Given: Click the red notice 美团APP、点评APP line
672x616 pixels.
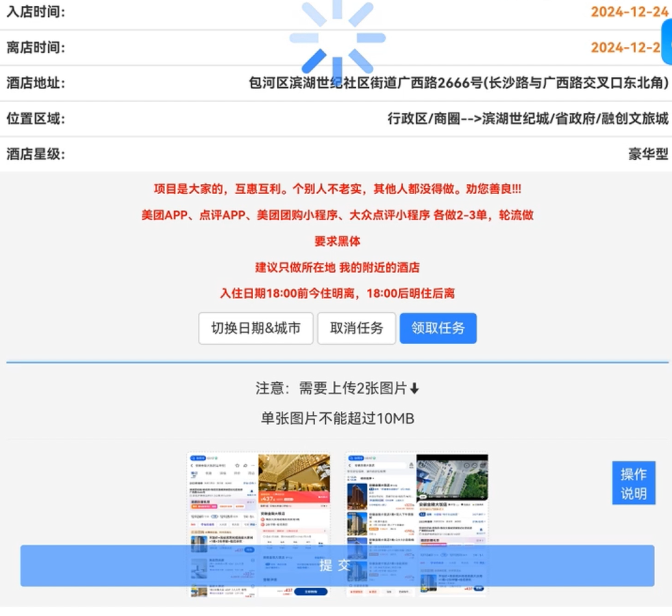Looking at the screenshot, I should click(337, 215).
